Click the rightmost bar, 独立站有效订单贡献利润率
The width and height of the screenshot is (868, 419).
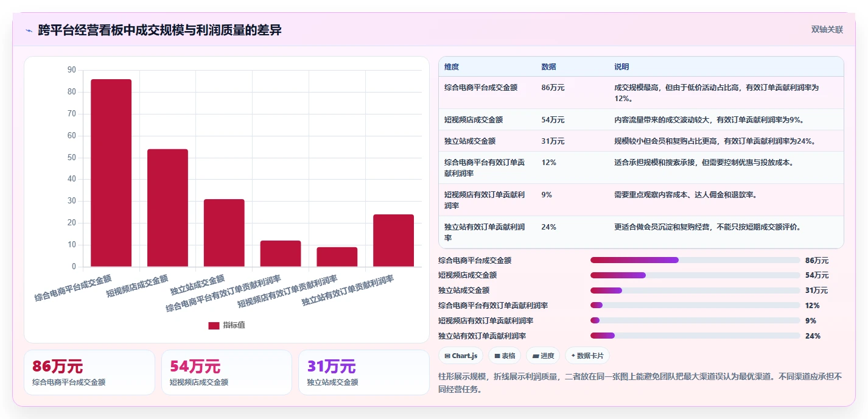pyautogui.click(x=394, y=241)
